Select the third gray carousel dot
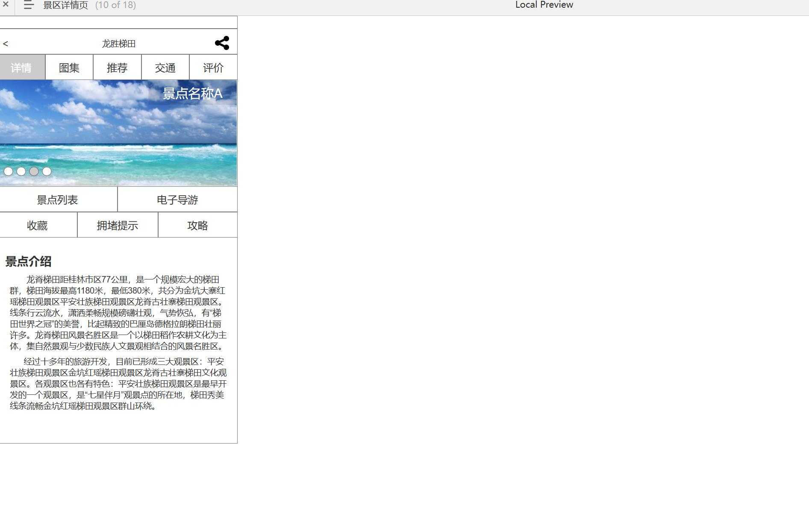 (x=34, y=171)
